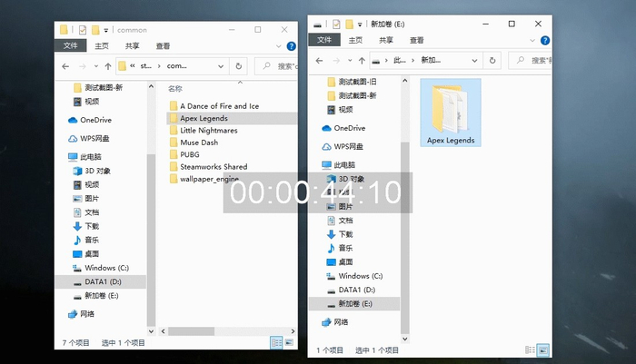Click horizontal scrollbar right arrow in common window
The image size is (636, 364).
click(293, 331)
